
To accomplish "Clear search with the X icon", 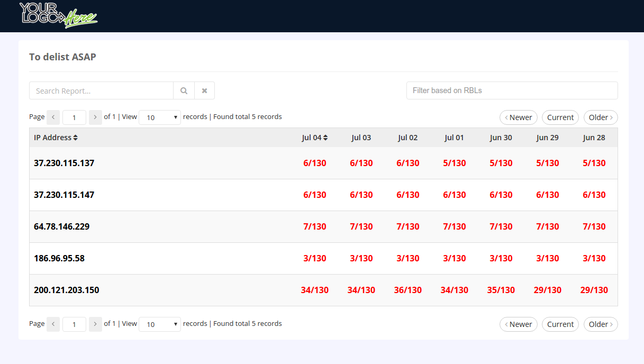I will coord(204,90).
